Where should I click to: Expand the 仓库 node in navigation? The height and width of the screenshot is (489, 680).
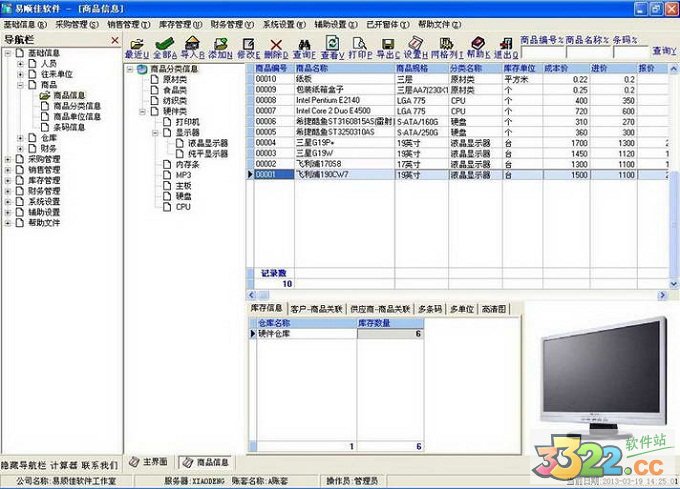(x=20, y=138)
